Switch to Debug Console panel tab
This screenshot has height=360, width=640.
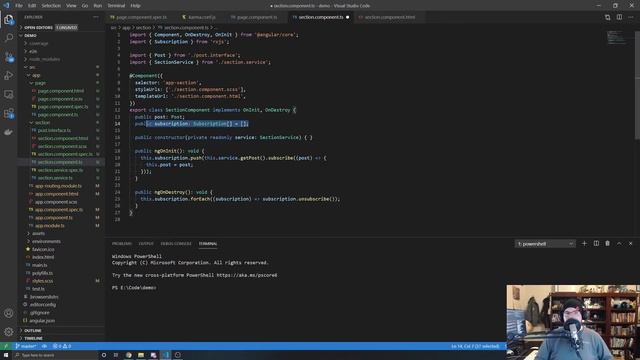pyautogui.click(x=176, y=244)
